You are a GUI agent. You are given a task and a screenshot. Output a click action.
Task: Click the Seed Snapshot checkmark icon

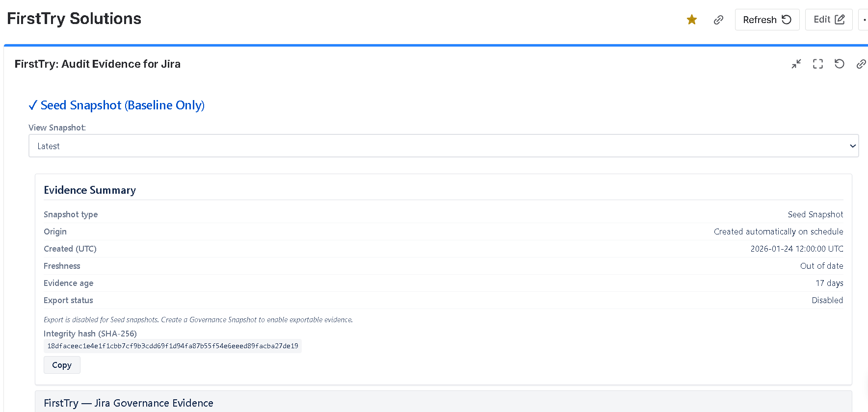[33, 105]
